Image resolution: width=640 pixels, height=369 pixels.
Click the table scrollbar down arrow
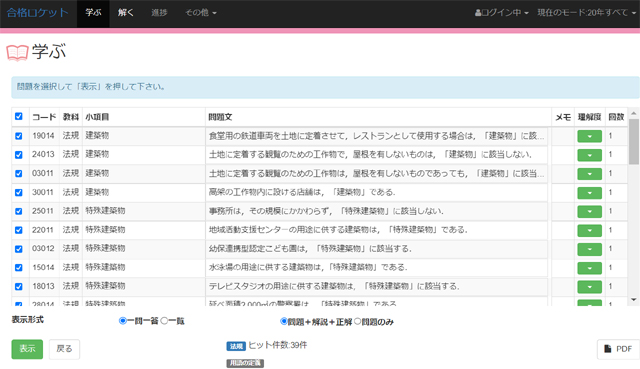tap(633, 300)
